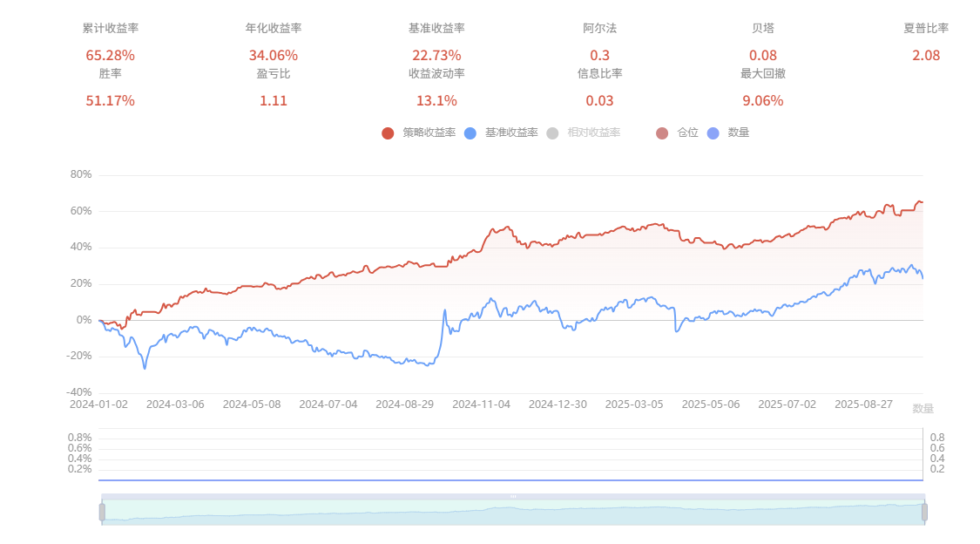Click the right handle of zoom slider
Screen dimensions: 980x544
pyautogui.click(x=924, y=512)
